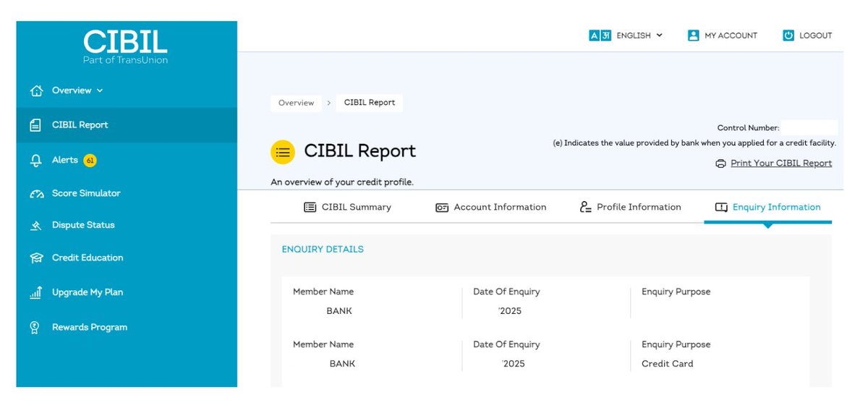This screenshot has width=868, height=416.
Task: Open the yellow 61 alerts badge
Action: coord(90,160)
